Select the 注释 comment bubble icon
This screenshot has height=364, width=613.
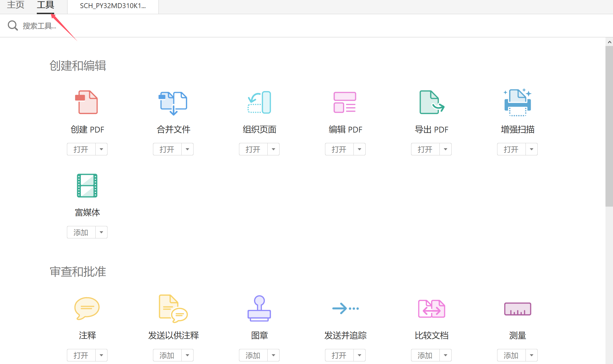coord(87,308)
